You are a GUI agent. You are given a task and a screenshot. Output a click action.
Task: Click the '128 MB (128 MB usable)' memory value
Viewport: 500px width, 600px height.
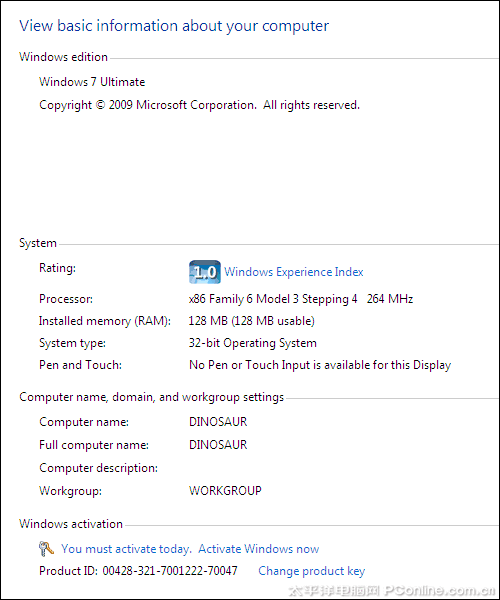point(251,321)
